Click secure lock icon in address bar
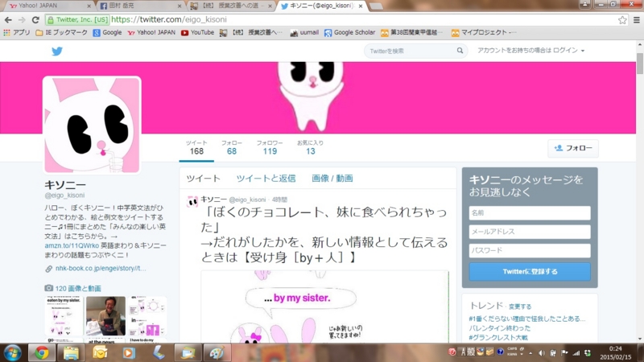 click(51, 19)
